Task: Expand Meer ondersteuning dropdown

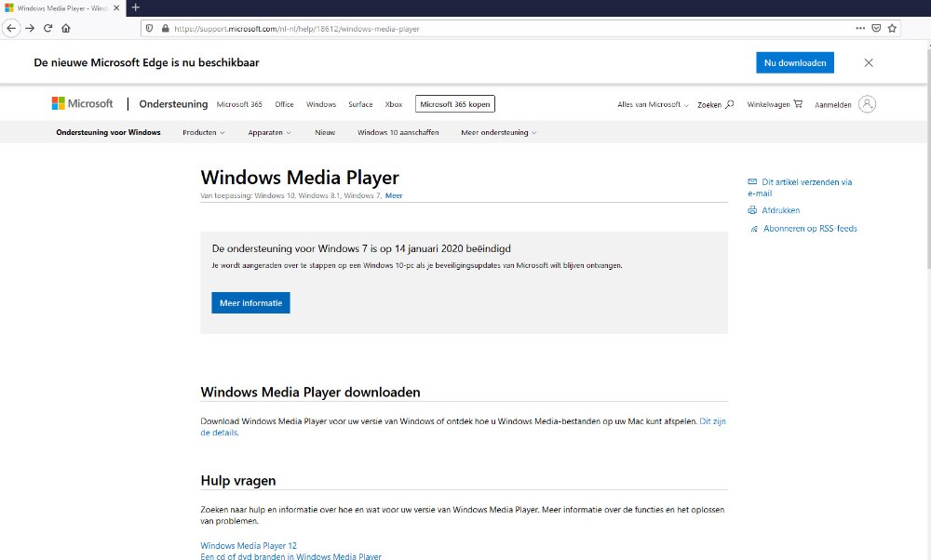Action: (x=498, y=132)
